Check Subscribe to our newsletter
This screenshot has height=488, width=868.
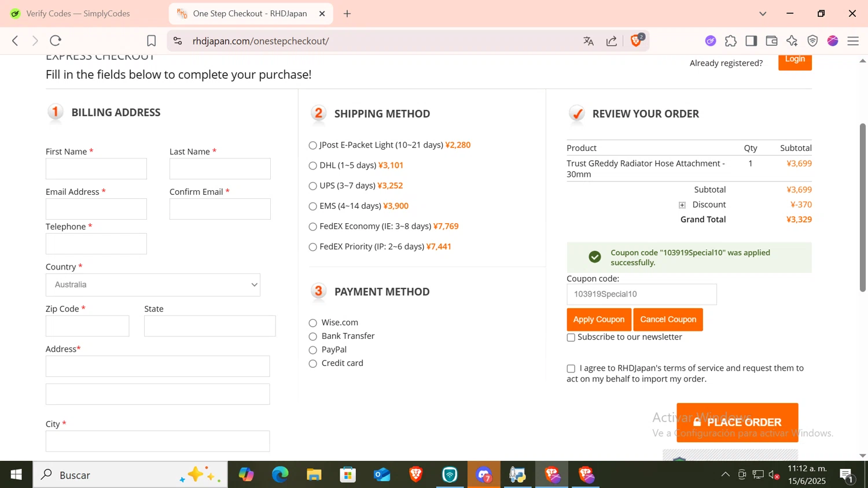click(571, 338)
